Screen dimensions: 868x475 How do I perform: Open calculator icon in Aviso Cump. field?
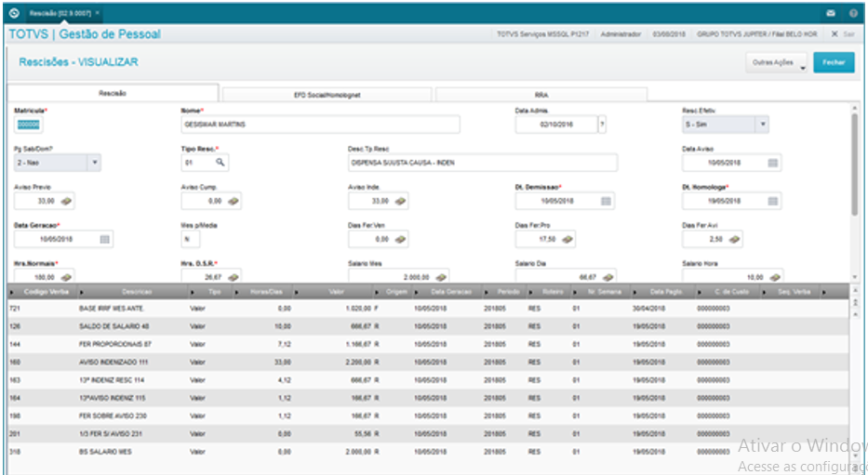(x=234, y=202)
